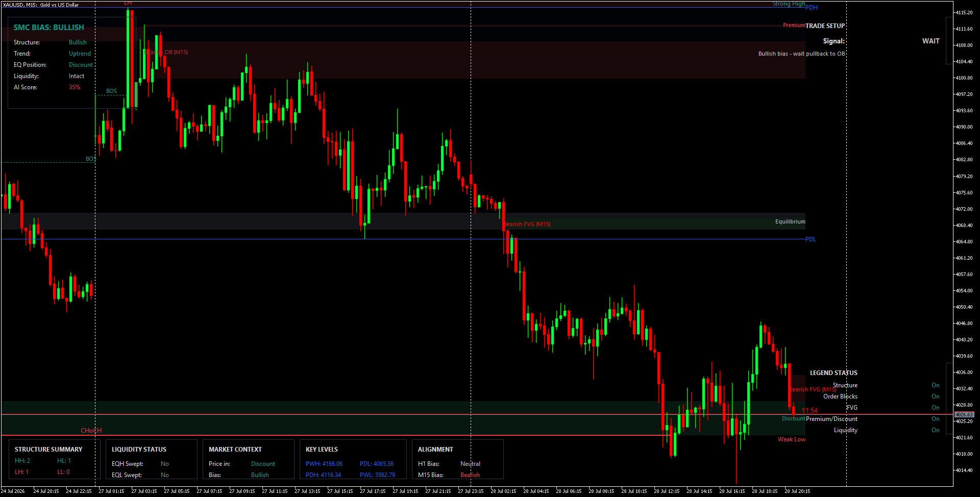Toggle the Liquidity legend On switch
980x497 pixels.
click(x=935, y=430)
